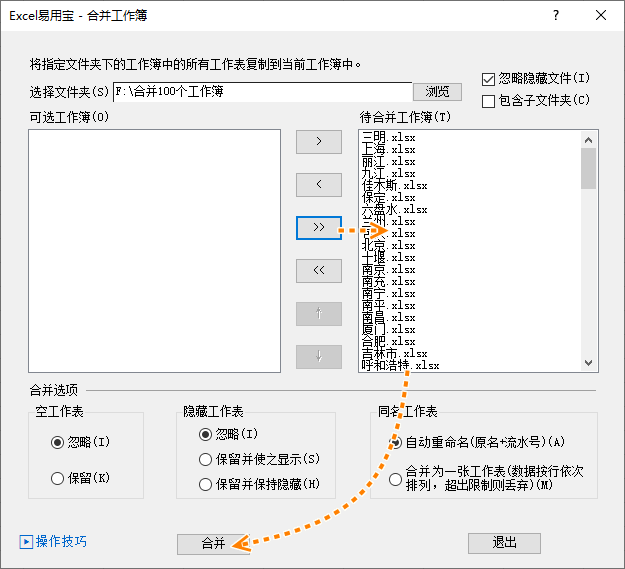This screenshot has width=625, height=569.
Task: Select 九江.xlsx in the list
Action: coord(389,173)
